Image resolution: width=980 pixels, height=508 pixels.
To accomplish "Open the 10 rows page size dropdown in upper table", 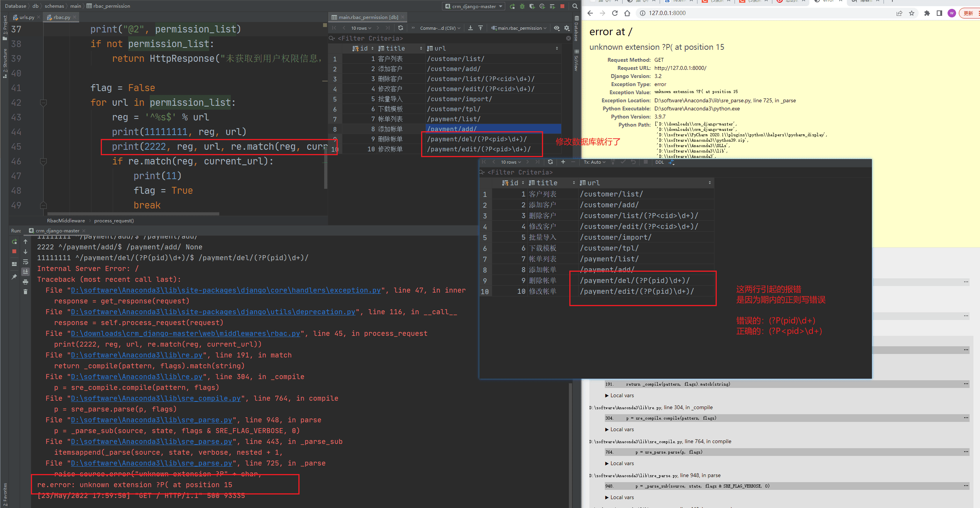I will [361, 28].
